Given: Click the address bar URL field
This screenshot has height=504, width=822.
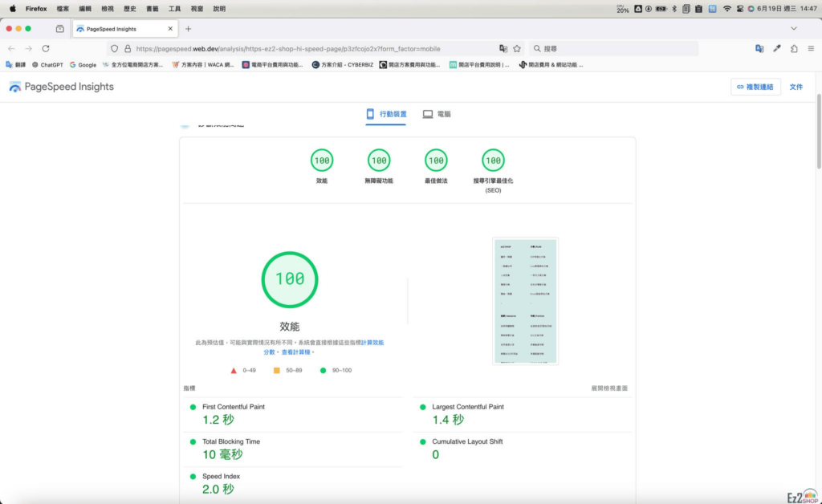Looking at the screenshot, I should tap(314, 49).
